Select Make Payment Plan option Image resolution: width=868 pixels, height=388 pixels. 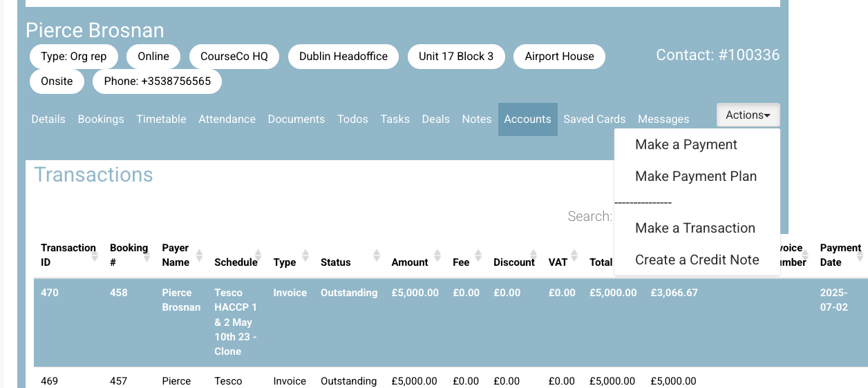696,177
